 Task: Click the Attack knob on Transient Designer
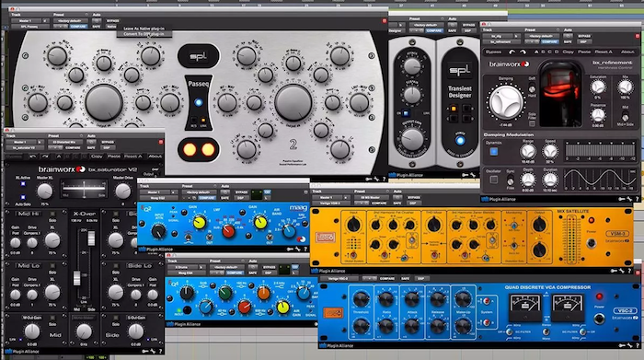412,66
